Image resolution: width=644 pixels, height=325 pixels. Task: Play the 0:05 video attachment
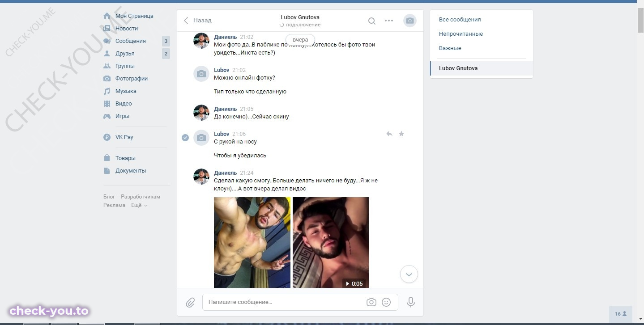[x=331, y=242]
